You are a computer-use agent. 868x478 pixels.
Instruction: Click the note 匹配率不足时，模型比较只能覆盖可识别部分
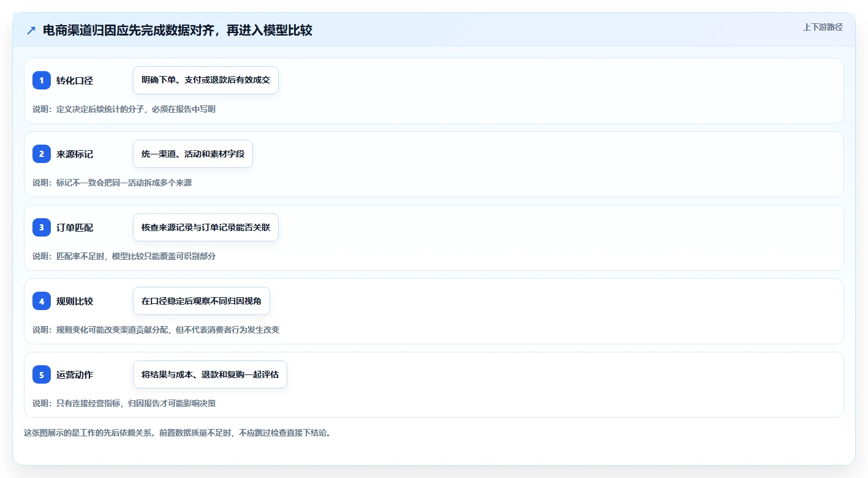pyautogui.click(x=136, y=256)
